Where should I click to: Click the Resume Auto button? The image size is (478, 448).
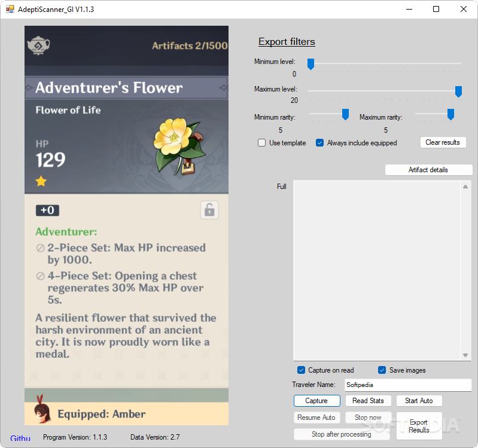[x=316, y=417]
